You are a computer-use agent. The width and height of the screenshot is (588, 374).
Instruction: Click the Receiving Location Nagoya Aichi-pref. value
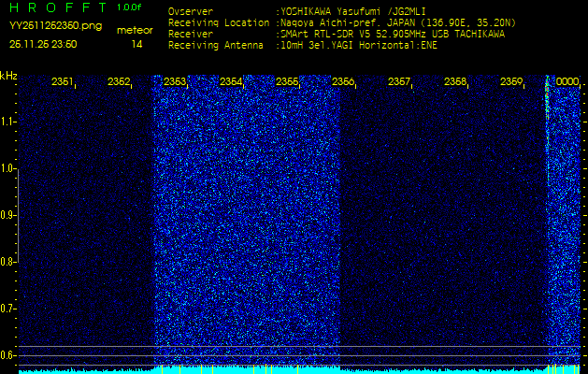click(x=398, y=22)
